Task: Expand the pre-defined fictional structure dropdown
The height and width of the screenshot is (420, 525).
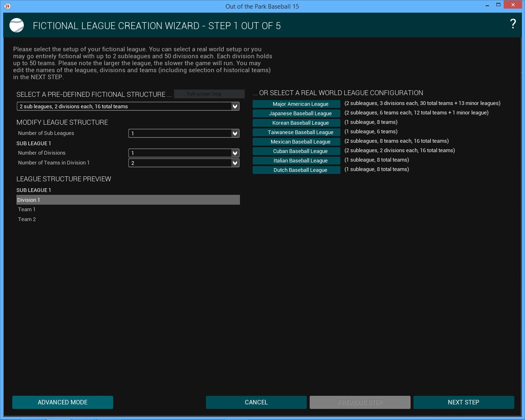Action: coord(235,106)
